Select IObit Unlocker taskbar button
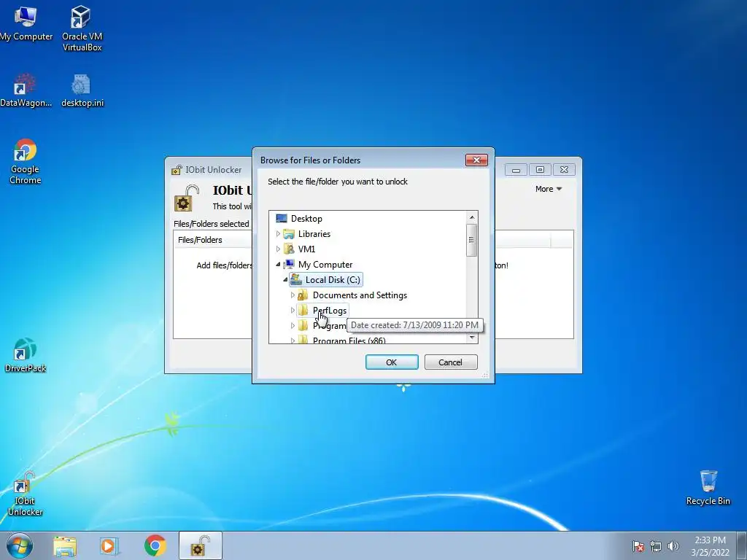The height and width of the screenshot is (560, 747). pos(201,545)
